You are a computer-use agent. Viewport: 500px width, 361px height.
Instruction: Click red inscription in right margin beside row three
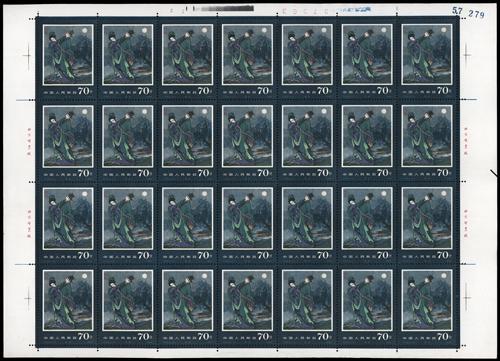click(x=466, y=224)
